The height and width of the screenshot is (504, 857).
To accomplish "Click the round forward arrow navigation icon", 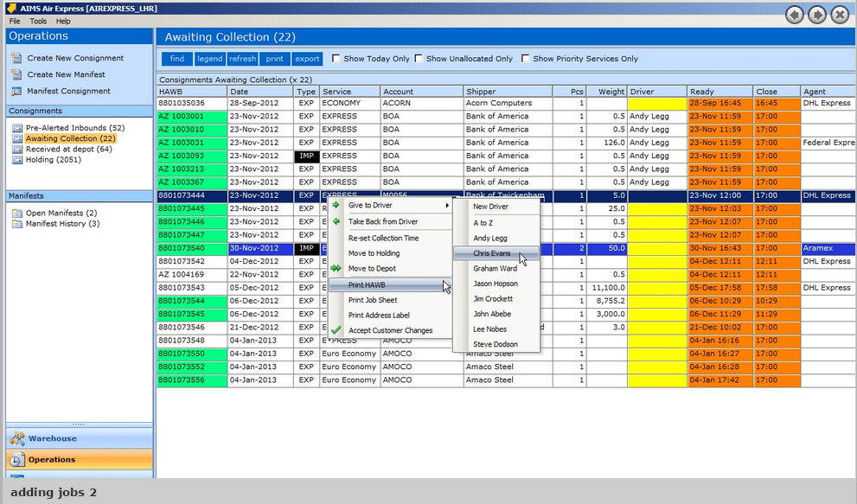I will click(816, 15).
